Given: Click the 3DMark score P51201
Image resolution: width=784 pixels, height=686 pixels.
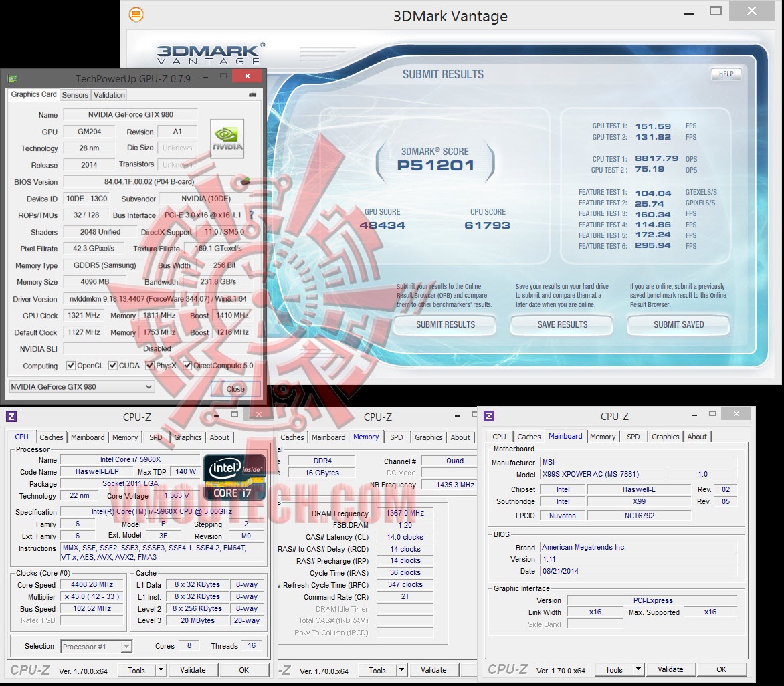Looking at the screenshot, I should (x=435, y=165).
